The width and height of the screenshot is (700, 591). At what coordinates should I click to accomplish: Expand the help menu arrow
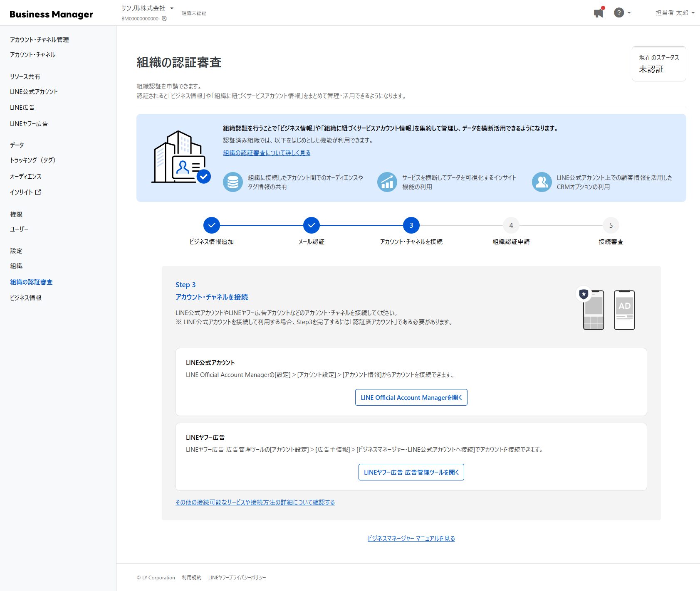pyautogui.click(x=629, y=13)
